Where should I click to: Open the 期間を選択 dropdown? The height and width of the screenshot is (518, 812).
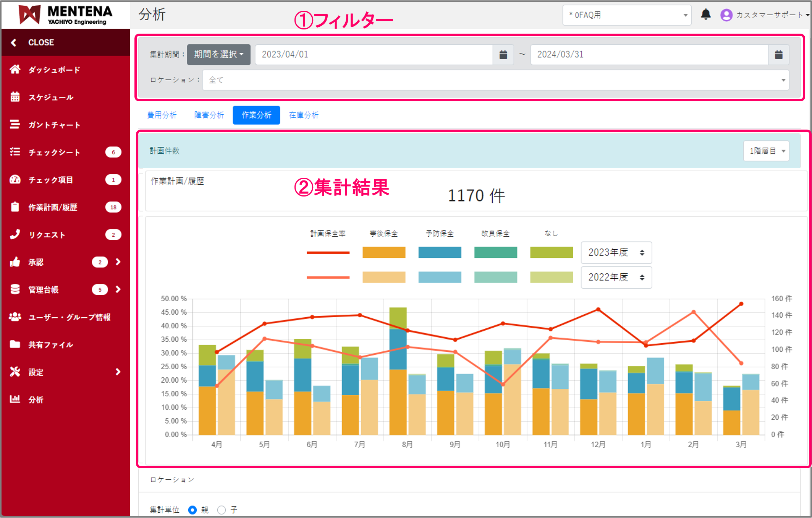[218, 54]
